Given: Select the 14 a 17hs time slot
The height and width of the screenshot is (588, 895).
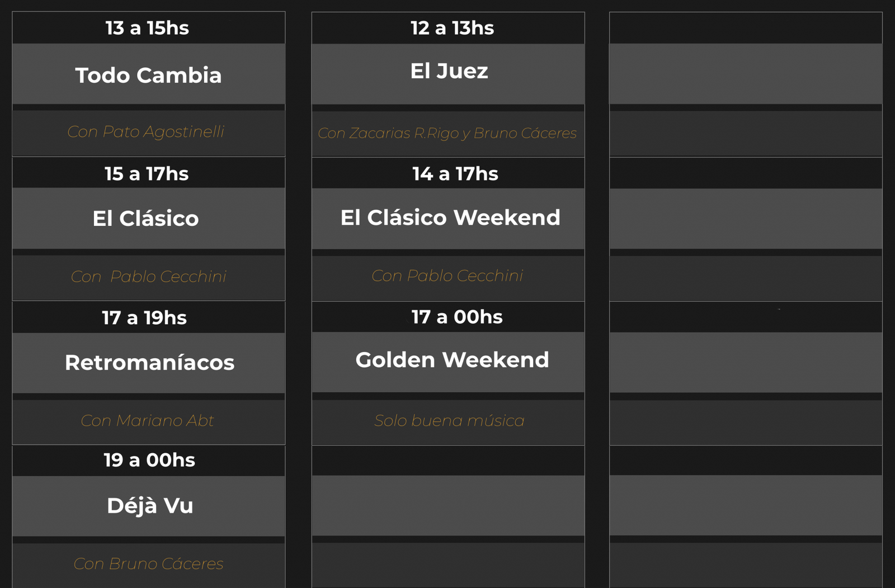Looking at the screenshot, I should [455, 174].
